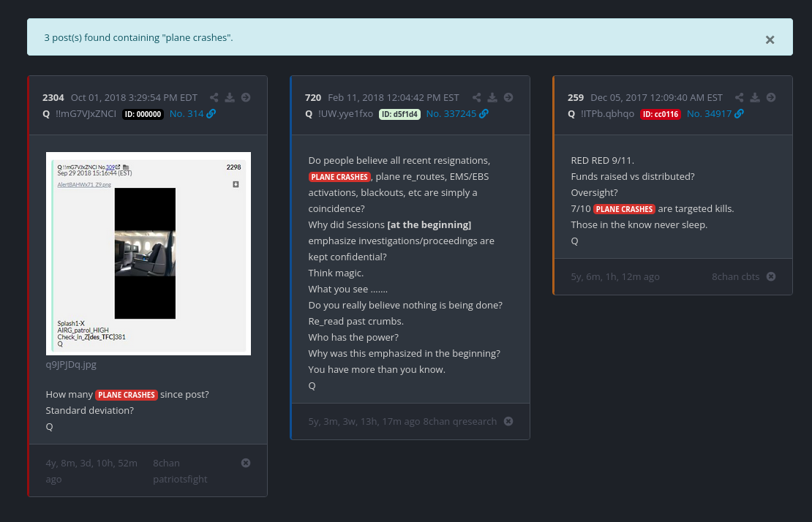Image resolution: width=812 pixels, height=522 pixels.
Task: Open link No. 314
Action: click(187, 114)
